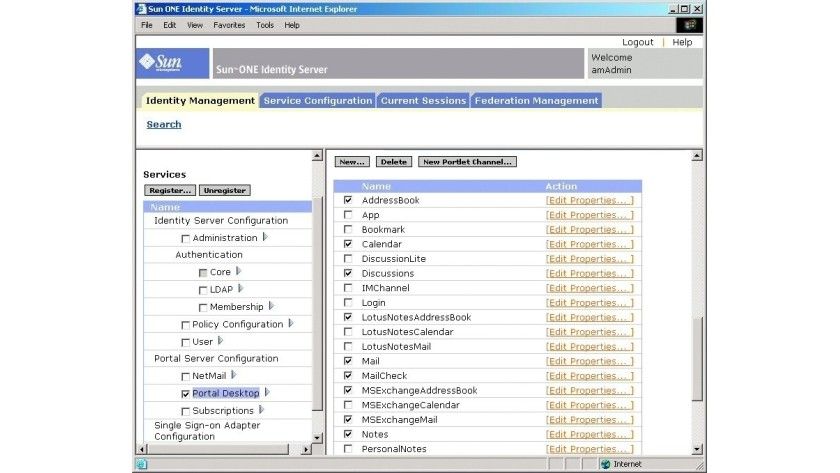The width and height of the screenshot is (840, 473).
Task: Click the Search link
Action: click(164, 124)
